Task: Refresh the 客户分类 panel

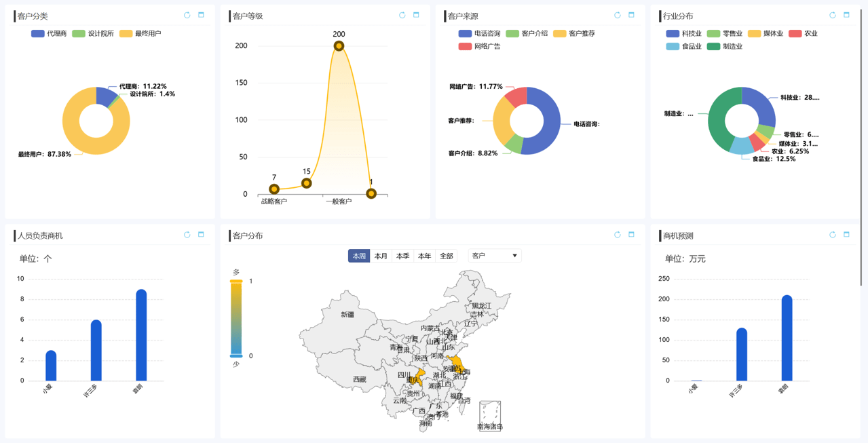Action: (x=188, y=14)
